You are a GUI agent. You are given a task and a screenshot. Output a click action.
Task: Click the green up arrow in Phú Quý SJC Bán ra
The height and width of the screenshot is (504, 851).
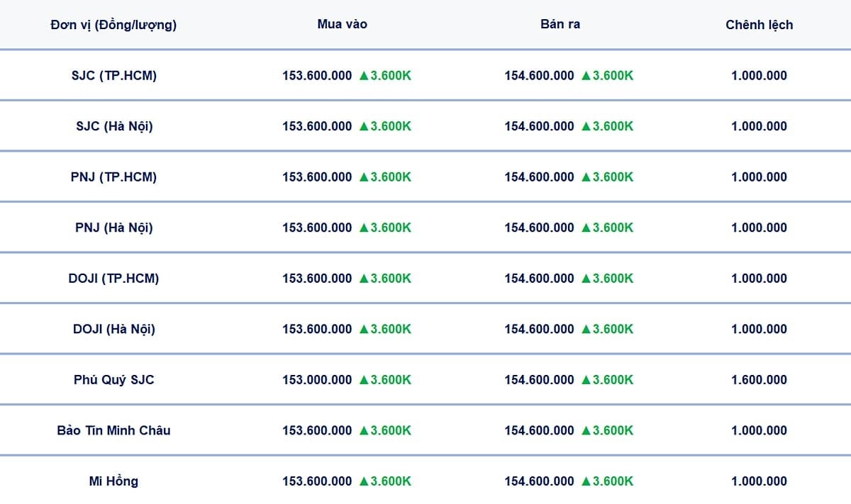tap(586, 380)
